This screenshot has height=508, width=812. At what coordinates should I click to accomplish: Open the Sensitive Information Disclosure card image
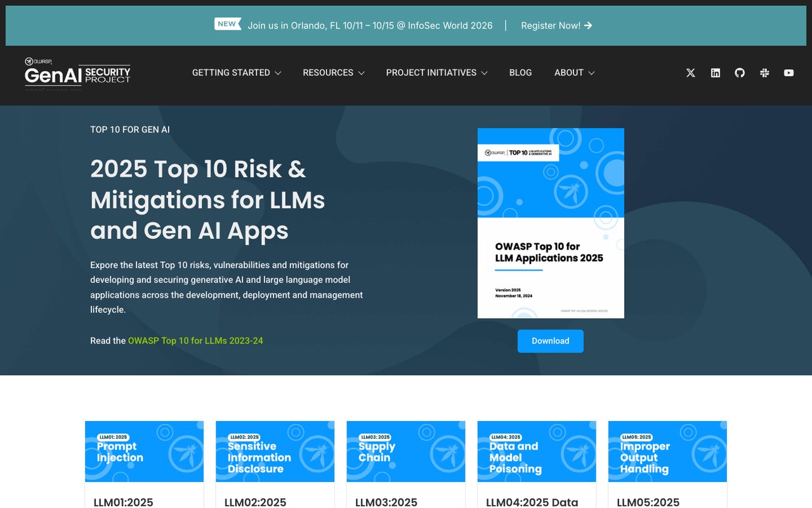pos(275,451)
